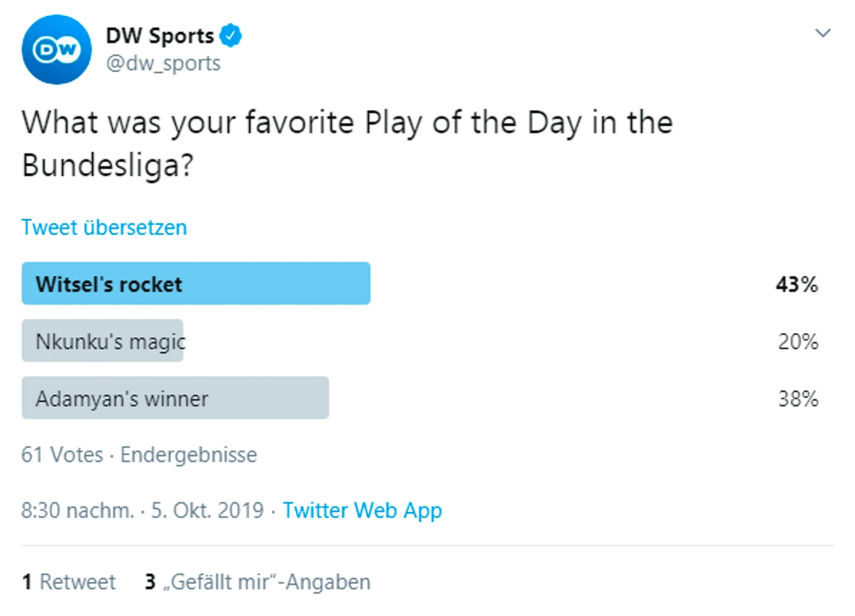Click the 43% result for Witsel
The height and width of the screenshot is (616, 855).
(796, 285)
